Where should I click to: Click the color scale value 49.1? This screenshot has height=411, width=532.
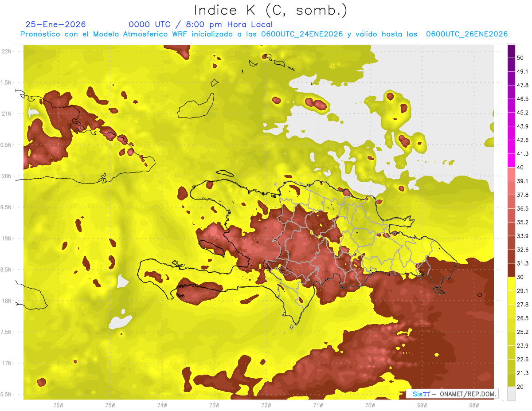click(x=523, y=71)
